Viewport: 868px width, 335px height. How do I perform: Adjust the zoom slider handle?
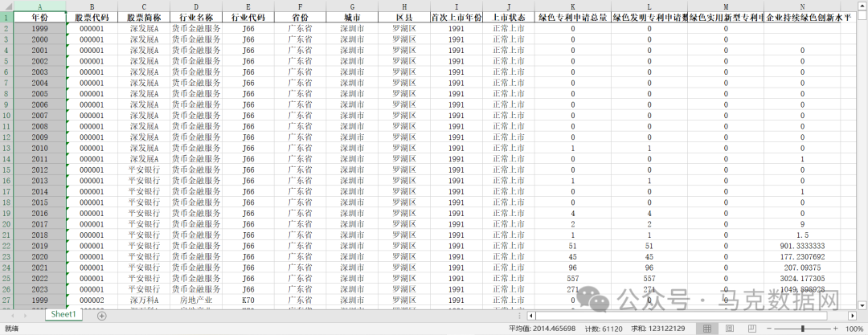coord(803,329)
